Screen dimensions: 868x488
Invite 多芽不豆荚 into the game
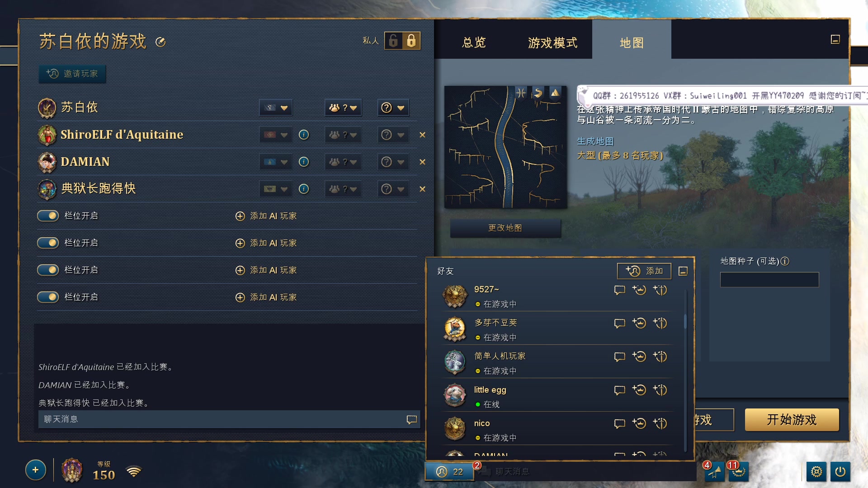[x=639, y=324]
